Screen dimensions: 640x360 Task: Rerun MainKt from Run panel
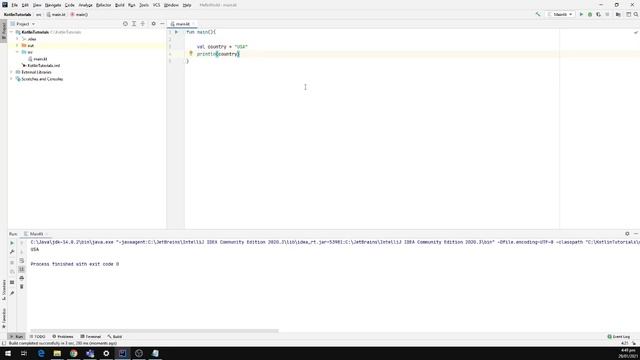pos(12,243)
